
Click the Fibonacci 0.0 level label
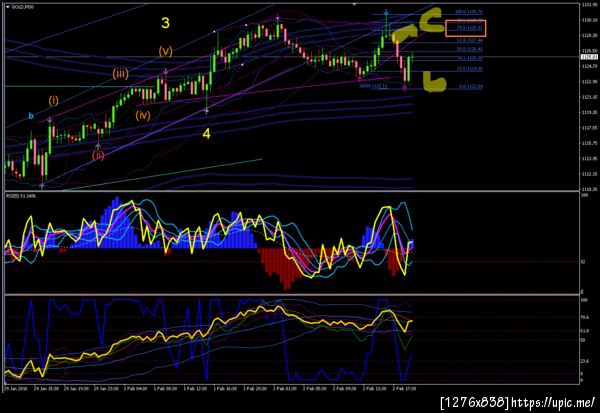[471, 87]
